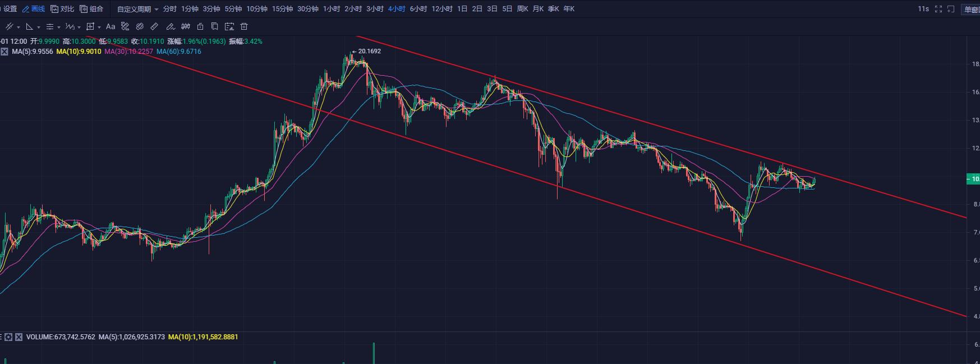Screen dimensions: 980x364
Task: Switch to 3分钟 interval
Action: [211, 9]
